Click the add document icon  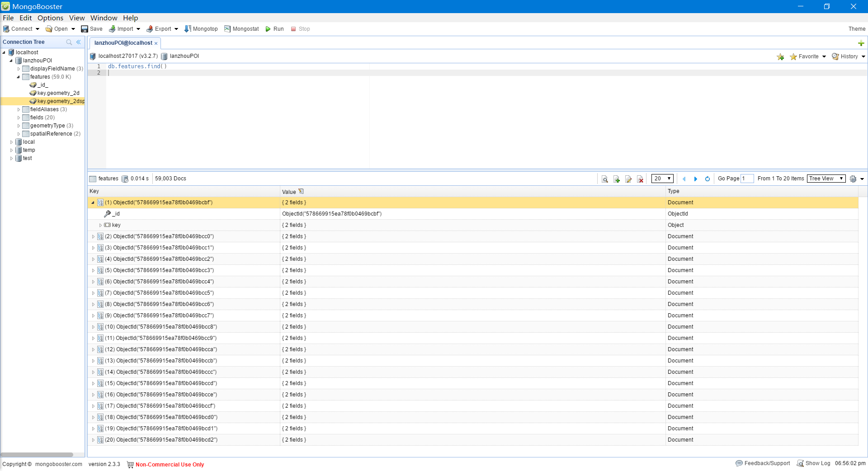point(617,179)
